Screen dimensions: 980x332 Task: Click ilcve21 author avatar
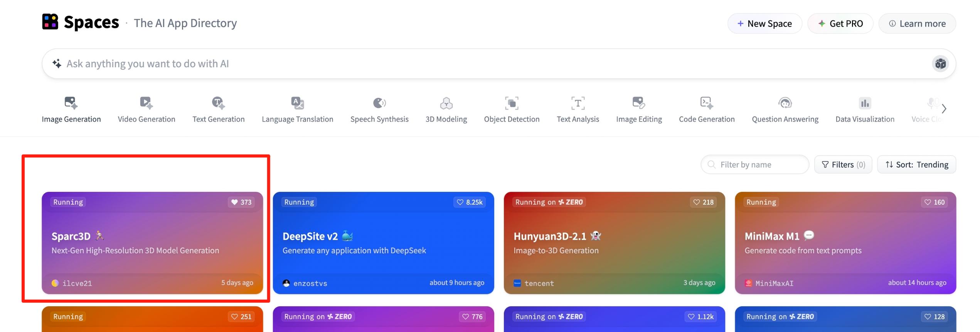click(55, 283)
